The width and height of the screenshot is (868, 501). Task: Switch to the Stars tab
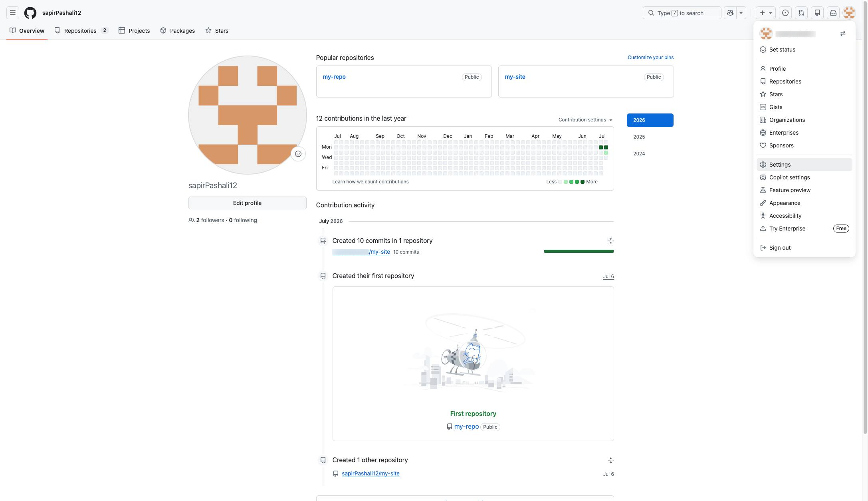tap(217, 31)
